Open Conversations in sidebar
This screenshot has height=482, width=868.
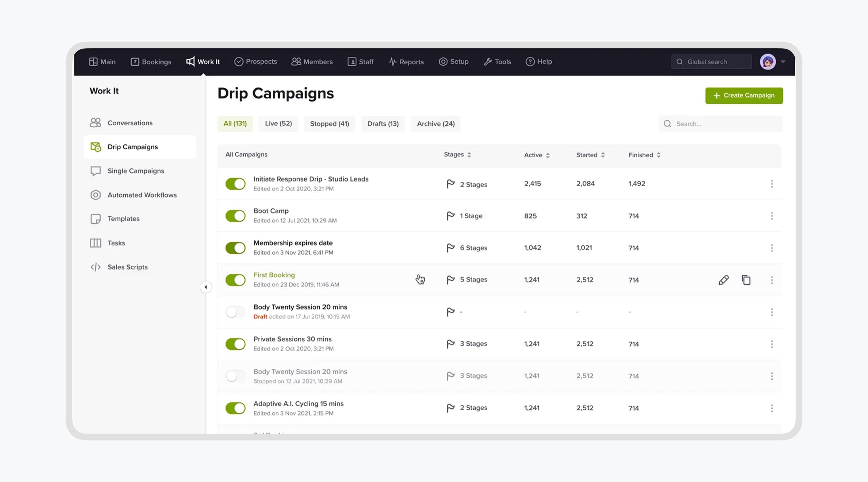[x=140, y=123]
